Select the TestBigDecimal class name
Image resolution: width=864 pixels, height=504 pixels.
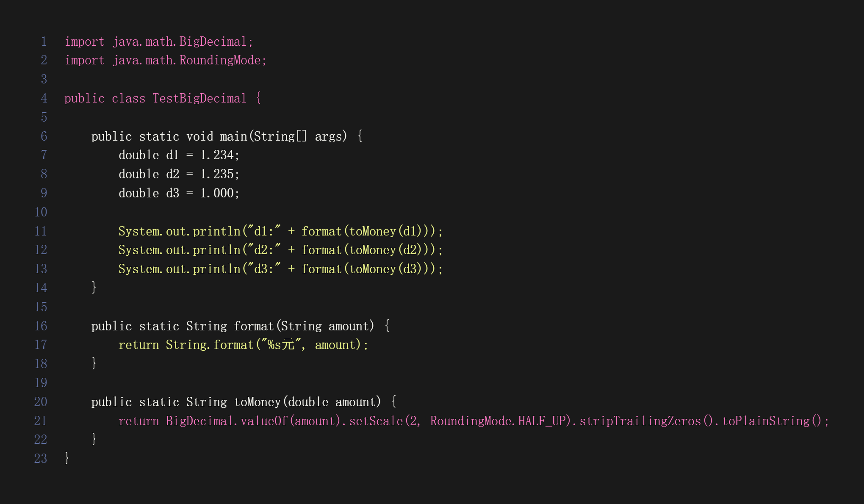point(199,98)
